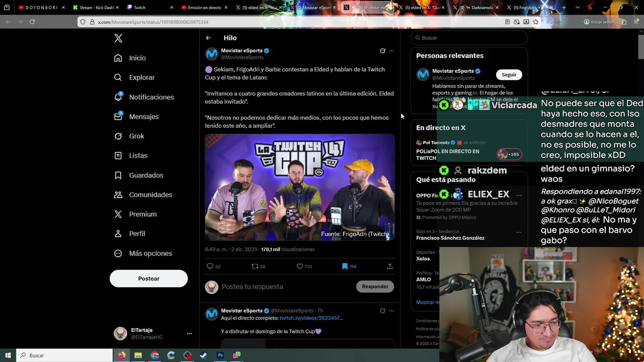Viewport: 644px width, 362px height.
Task: Open Windows Start menu
Action: pyautogui.click(x=8, y=355)
